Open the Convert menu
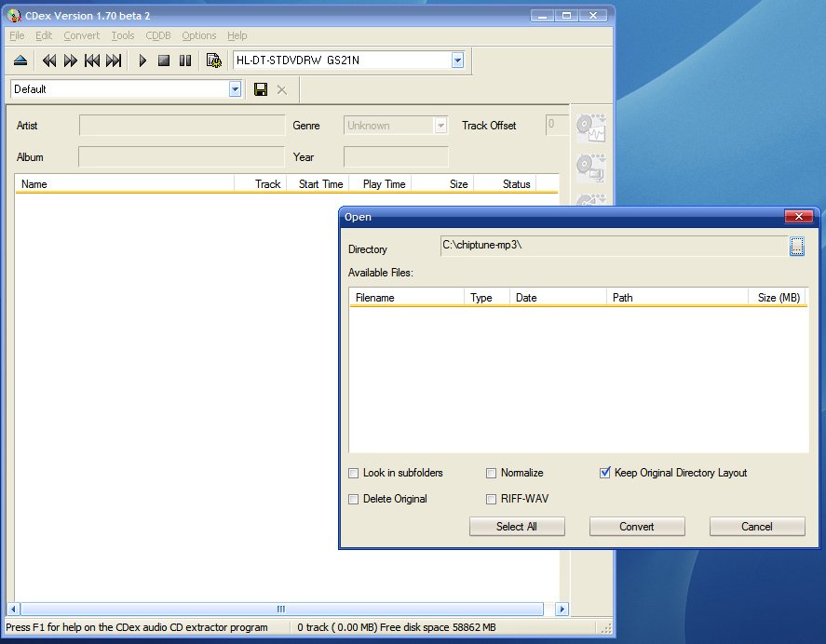Image resolution: width=826 pixels, height=644 pixels. (81, 35)
